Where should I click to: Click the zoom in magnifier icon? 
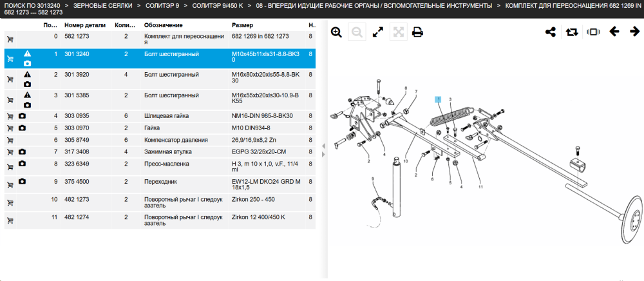tap(336, 32)
